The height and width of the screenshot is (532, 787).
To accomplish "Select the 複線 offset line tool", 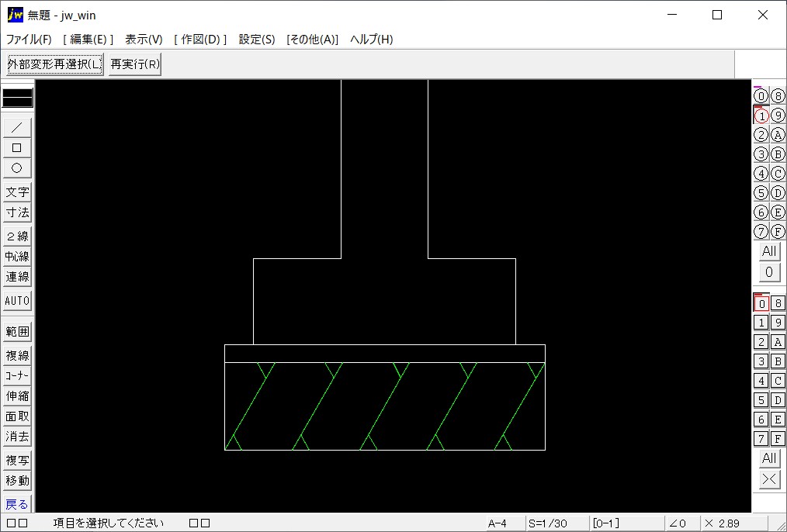I will [17, 355].
